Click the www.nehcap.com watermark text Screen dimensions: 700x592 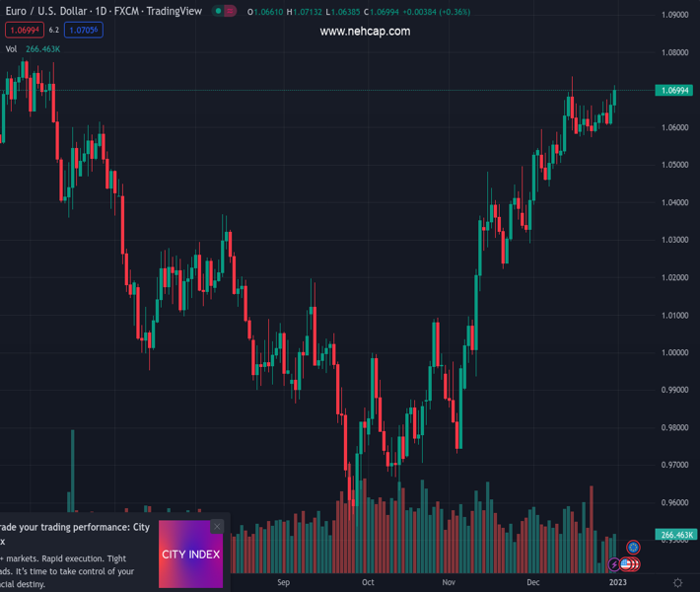365,32
